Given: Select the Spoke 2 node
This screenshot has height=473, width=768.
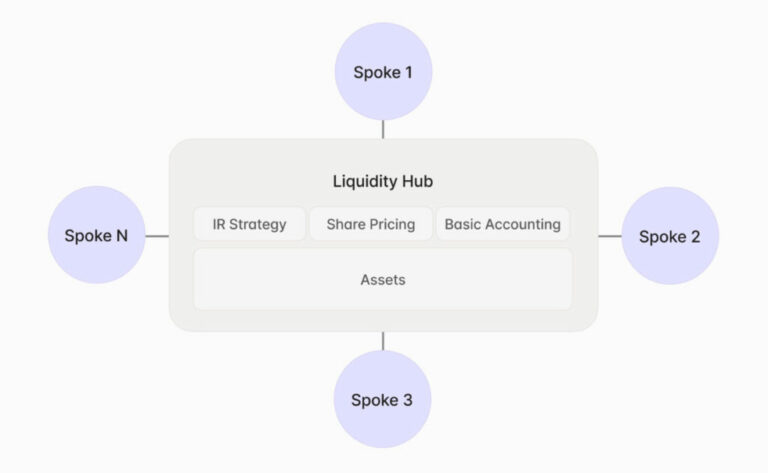Looking at the screenshot, I should point(670,237).
